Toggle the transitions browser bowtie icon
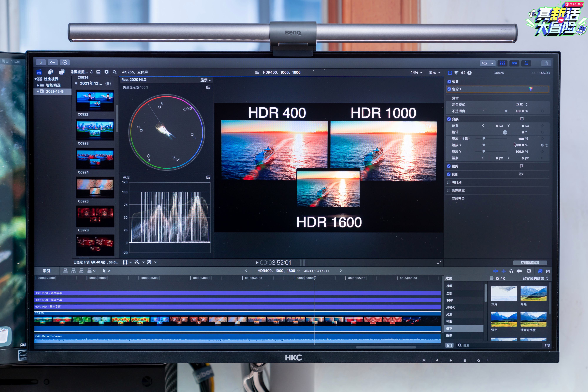Viewport: 588px width, 392px height. 548,271
